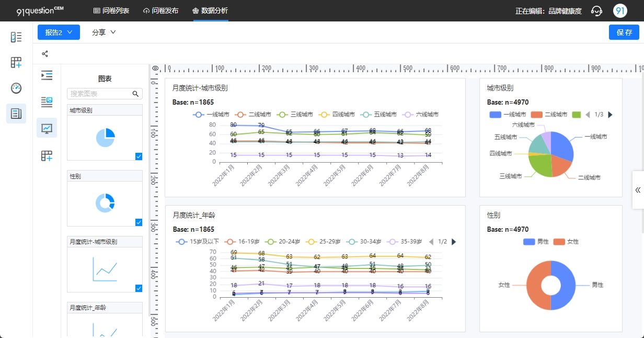Click the customer service headset icon
This screenshot has height=338, width=644.
click(596, 11)
